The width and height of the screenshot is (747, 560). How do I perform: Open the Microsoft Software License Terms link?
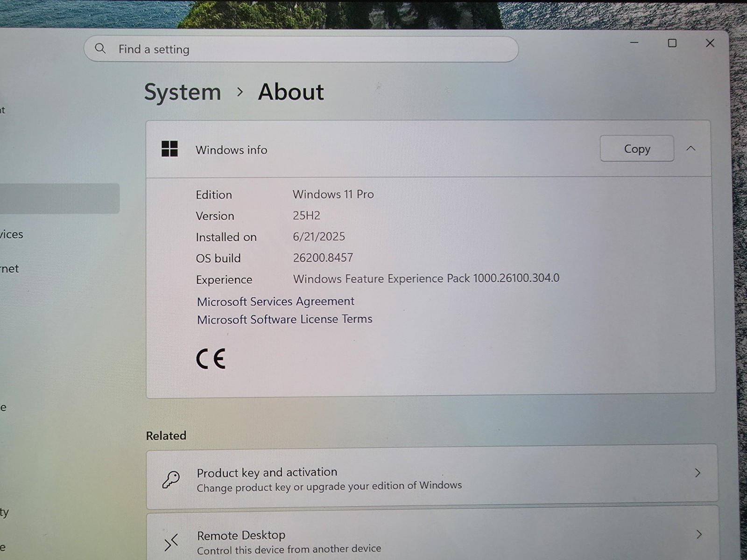pos(285,319)
